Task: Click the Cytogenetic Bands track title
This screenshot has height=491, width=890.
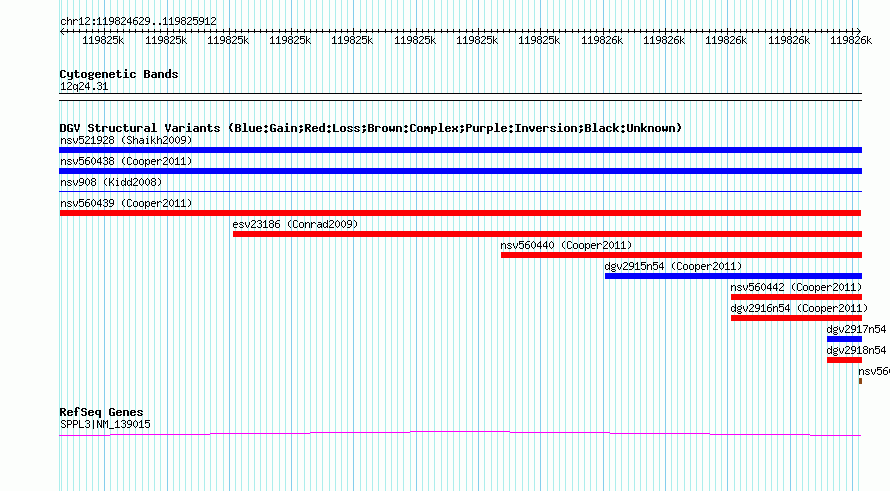Action: pos(119,74)
